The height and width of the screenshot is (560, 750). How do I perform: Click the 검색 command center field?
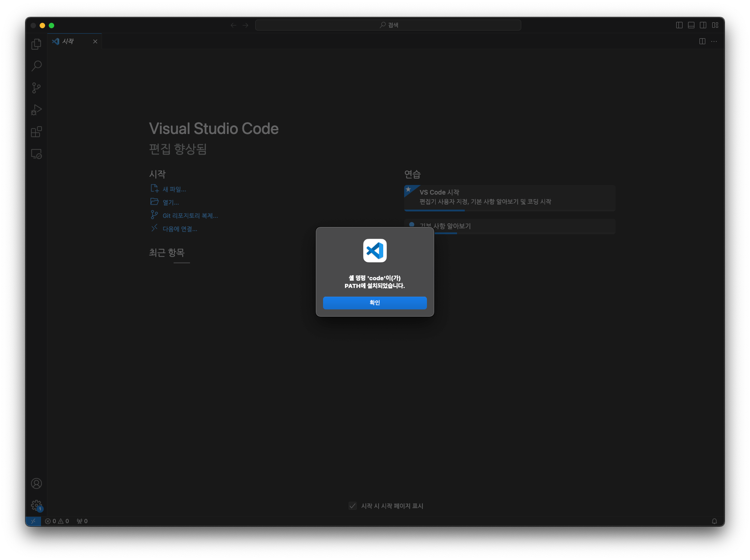pyautogui.click(x=388, y=25)
